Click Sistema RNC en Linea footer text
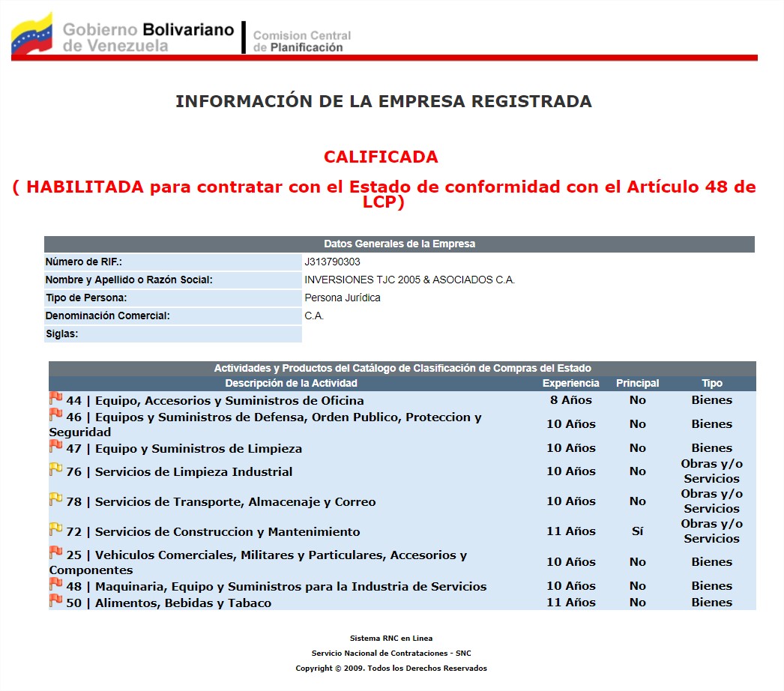 point(391,639)
